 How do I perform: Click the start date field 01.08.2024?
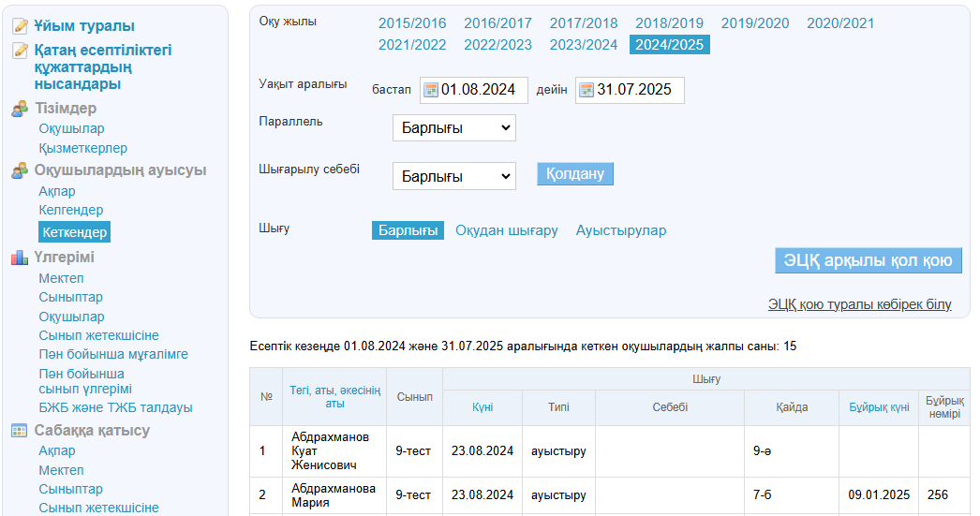click(x=482, y=90)
